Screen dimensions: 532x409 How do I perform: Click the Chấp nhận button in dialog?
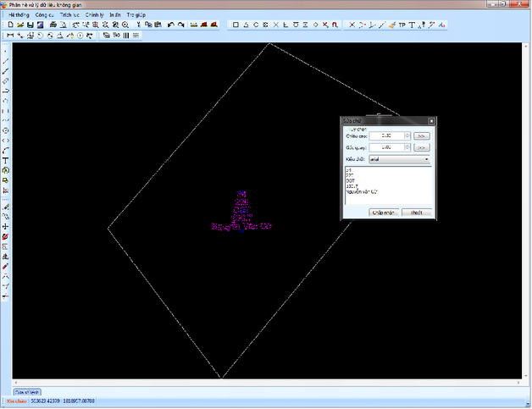coord(384,213)
